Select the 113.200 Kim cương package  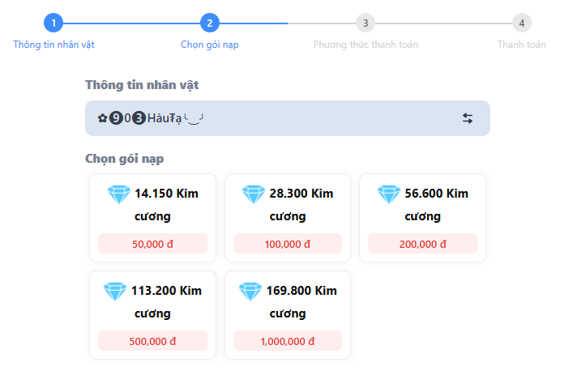pyautogui.click(x=152, y=315)
